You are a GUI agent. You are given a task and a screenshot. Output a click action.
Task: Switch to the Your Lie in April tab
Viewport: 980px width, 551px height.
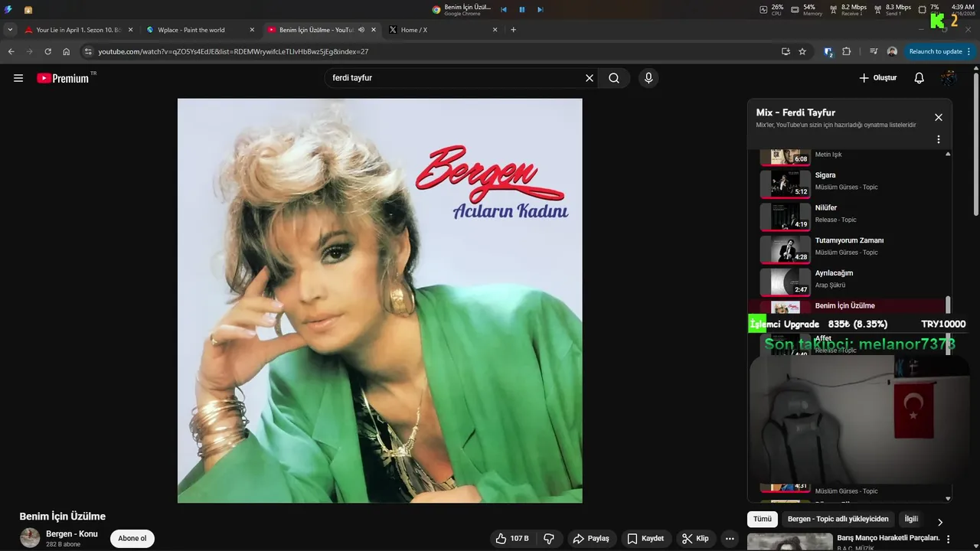pos(78,30)
